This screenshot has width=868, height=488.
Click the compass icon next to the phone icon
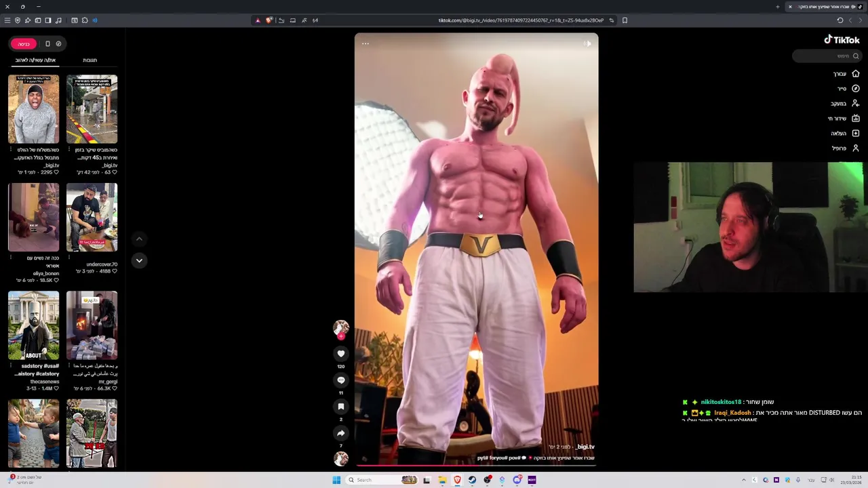pyautogui.click(x=58, y=43)
